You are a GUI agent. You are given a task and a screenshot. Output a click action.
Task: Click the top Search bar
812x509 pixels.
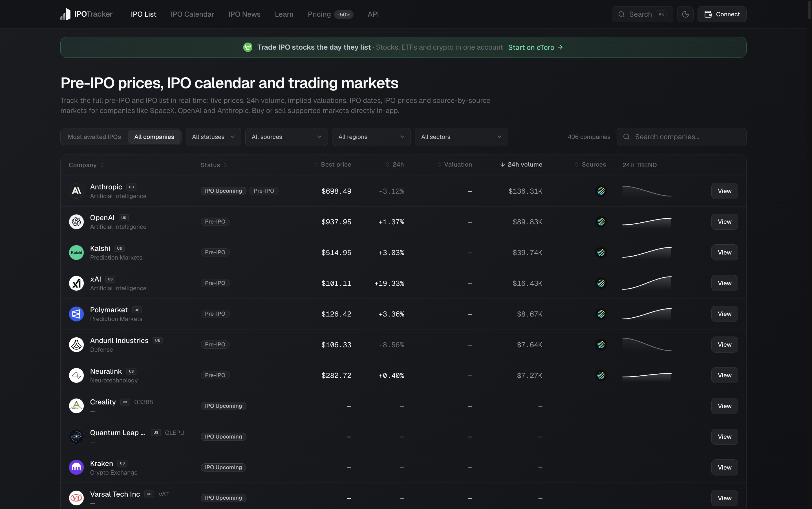(642, 14)
